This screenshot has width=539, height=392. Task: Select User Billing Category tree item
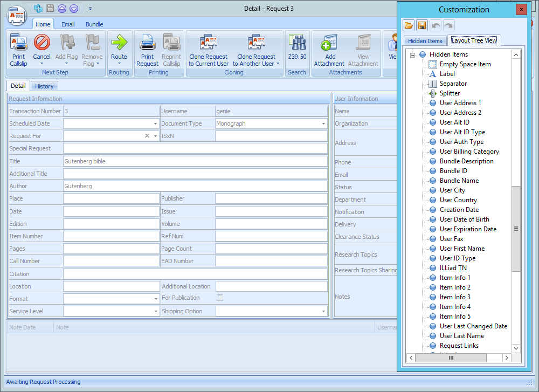point(469,152)
